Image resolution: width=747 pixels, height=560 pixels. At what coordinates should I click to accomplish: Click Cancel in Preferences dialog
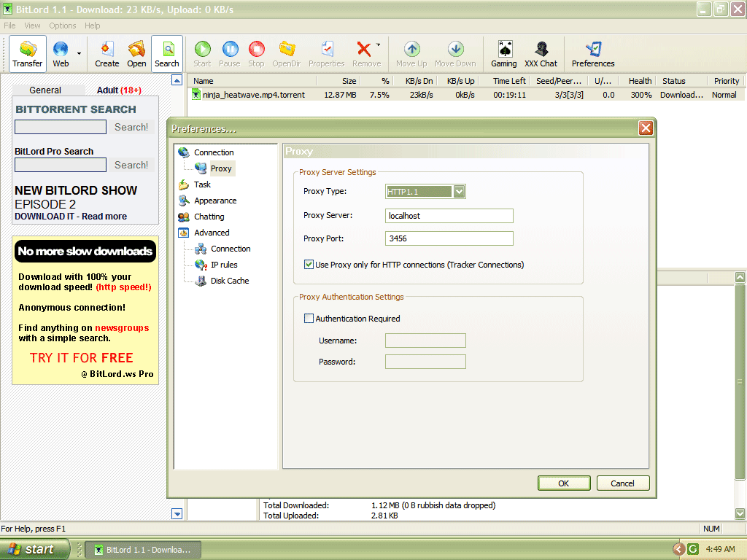point(622,483)
